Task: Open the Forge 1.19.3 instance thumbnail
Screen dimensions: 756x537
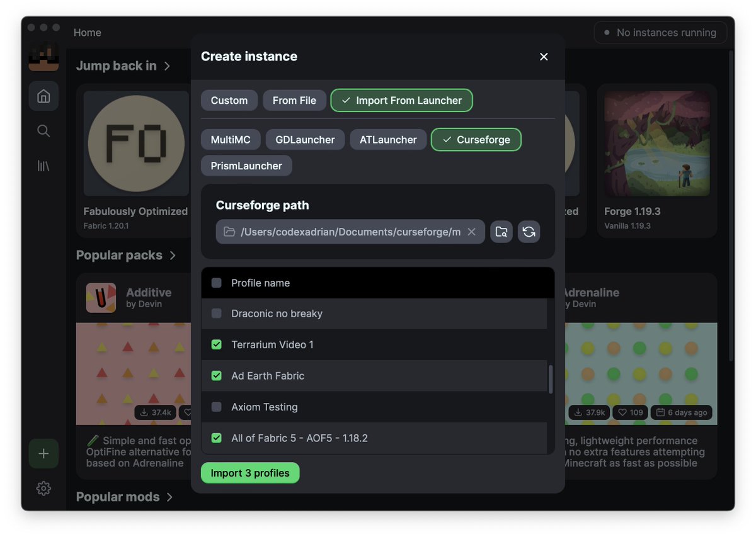Action: (657, 144)
